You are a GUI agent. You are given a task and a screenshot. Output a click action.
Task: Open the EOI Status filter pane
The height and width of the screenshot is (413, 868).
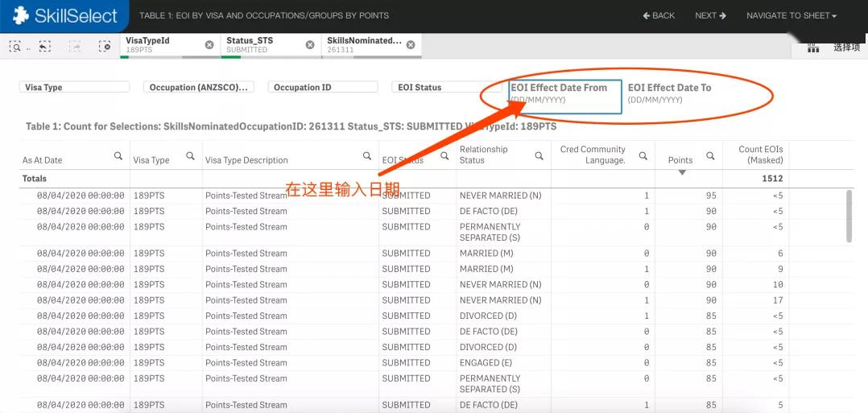click(x=448, y=87)
